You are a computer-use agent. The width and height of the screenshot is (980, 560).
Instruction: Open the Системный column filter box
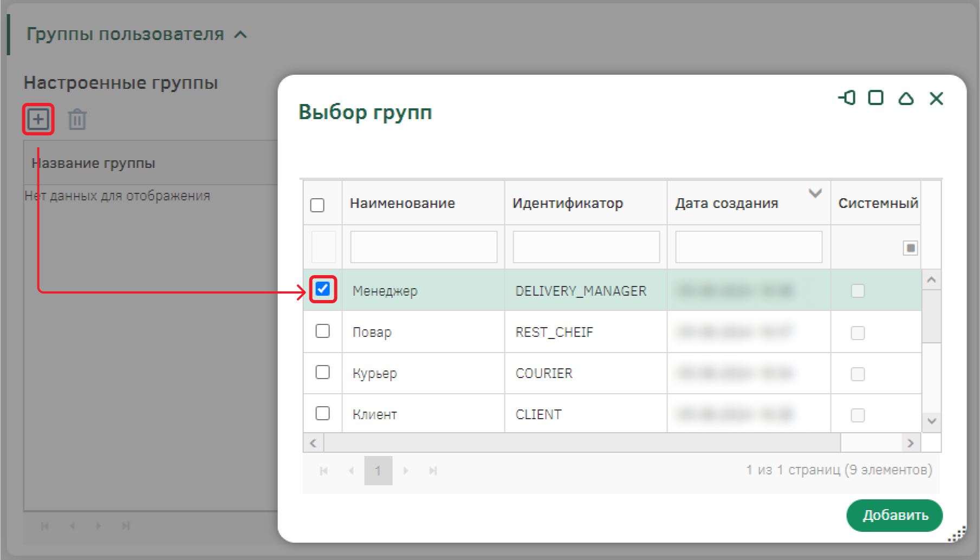[x=910, y=248]
